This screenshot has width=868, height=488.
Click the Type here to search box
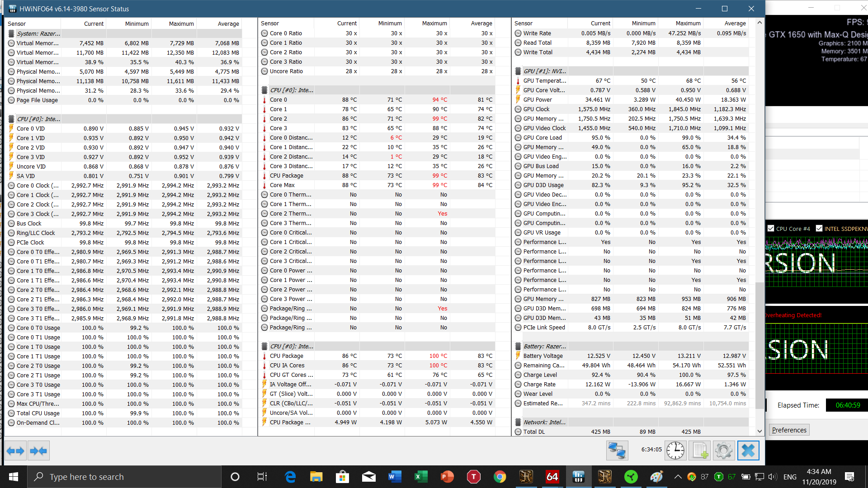coord(125,477)
